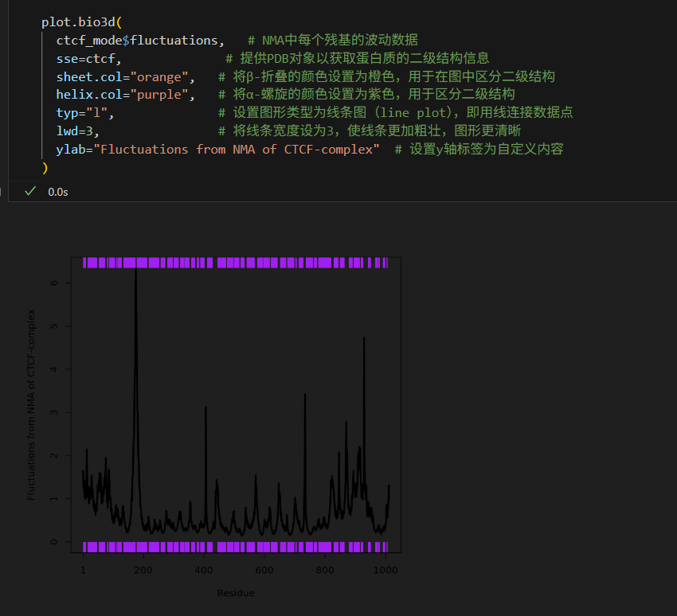Click the 1000 tick label on x-axis
The width and height of the screenshot is (677, 616).
(385, 570)
